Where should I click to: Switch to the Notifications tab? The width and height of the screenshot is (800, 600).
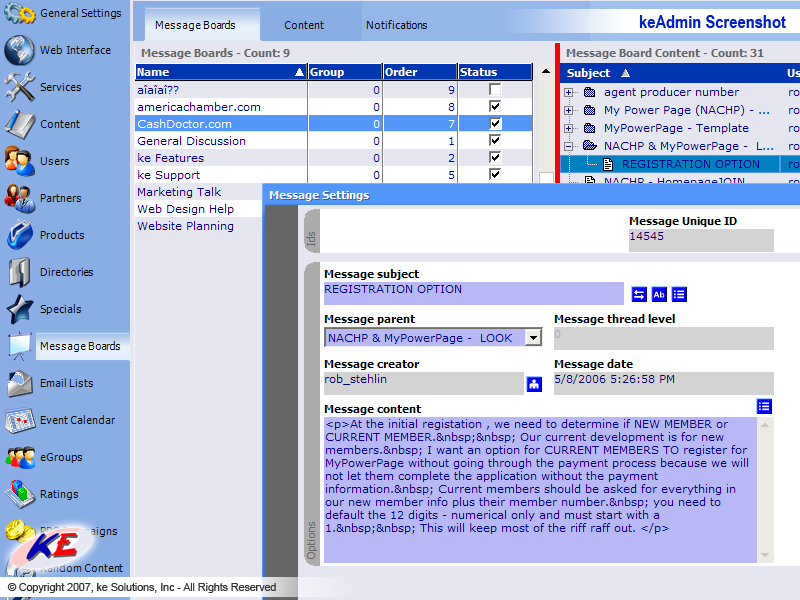click(396, 25)
